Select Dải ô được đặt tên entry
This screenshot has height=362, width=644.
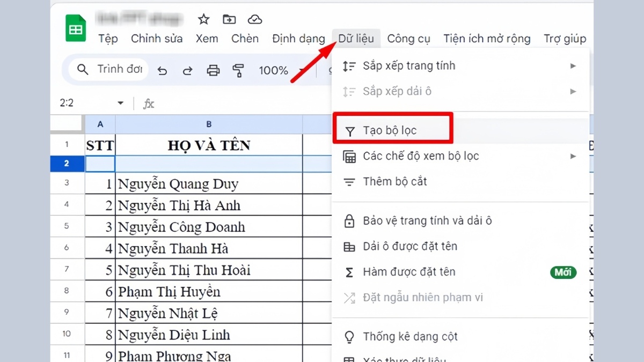point(460,247)
